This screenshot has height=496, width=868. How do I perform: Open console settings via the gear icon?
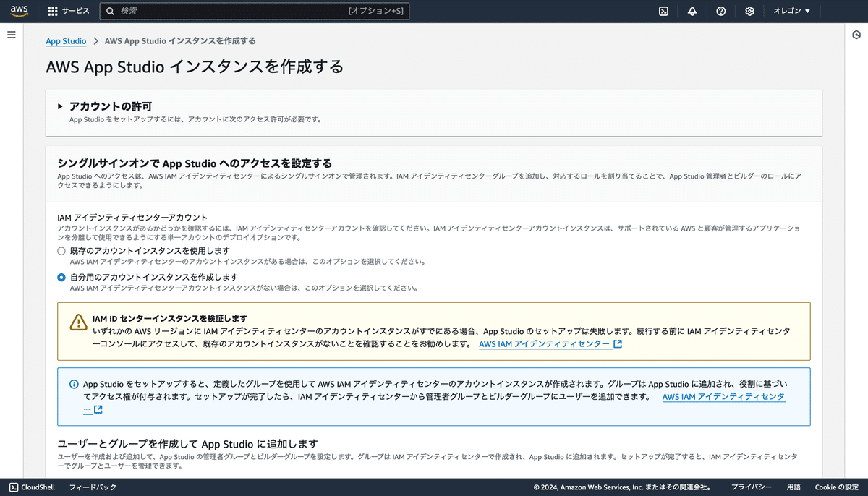[749, 11]
